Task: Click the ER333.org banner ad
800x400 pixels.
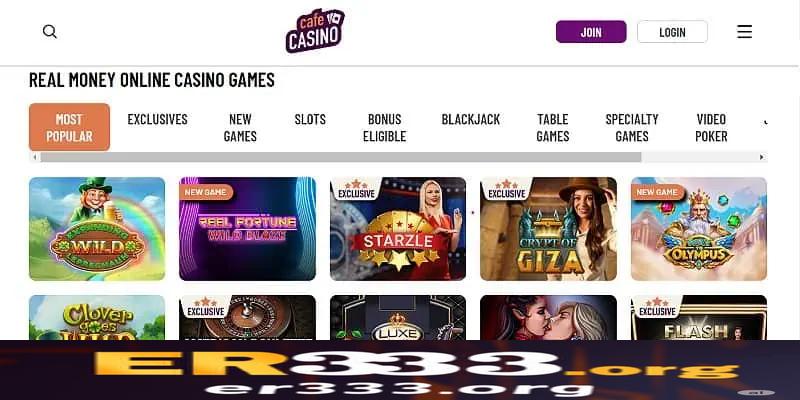Action: [400, 370]
